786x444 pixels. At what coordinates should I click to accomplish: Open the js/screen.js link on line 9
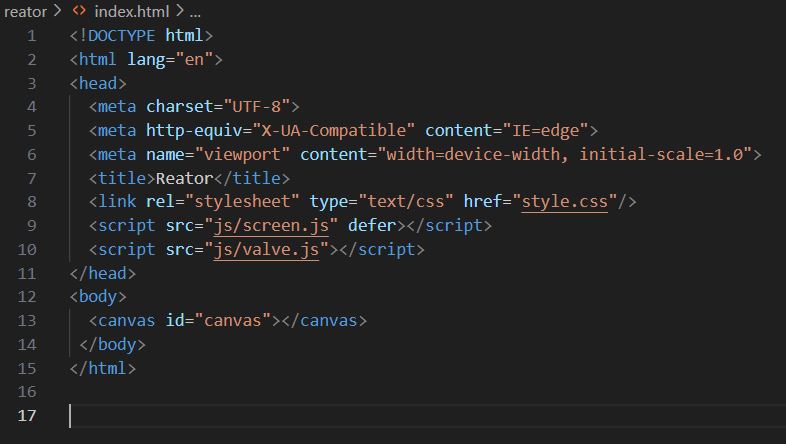[x=271, y=226]
